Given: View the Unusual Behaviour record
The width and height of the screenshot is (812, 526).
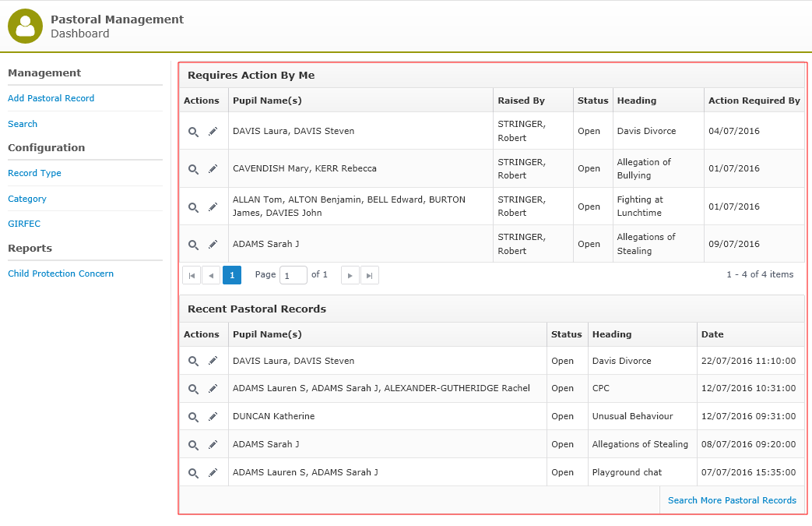Looking at the screenshot, I should point(193,417).
